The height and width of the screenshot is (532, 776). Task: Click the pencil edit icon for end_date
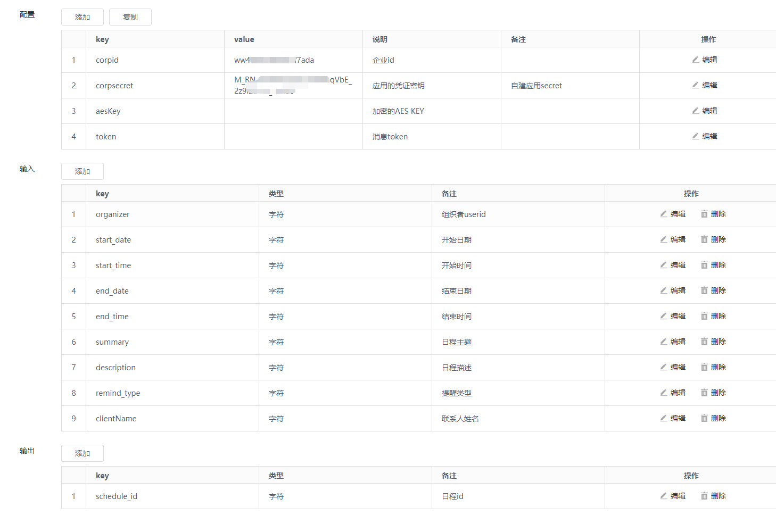[663, 290]
